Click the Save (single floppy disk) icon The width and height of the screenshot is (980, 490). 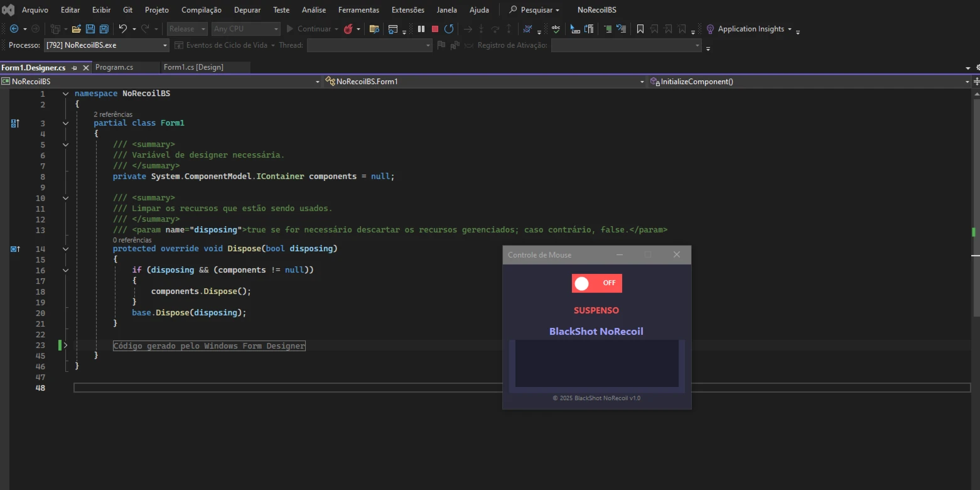pos(90,29)
